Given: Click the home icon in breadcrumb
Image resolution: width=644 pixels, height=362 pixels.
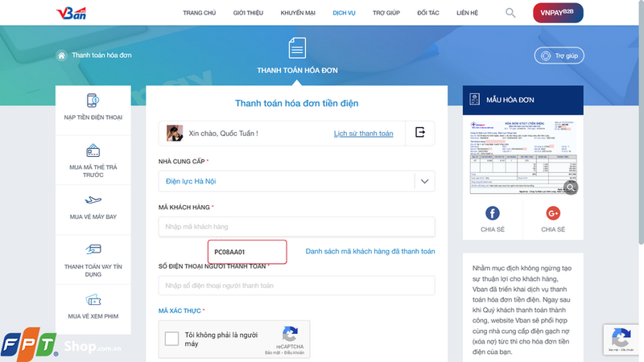Looking at the screenshot, I should click(61, 56).
